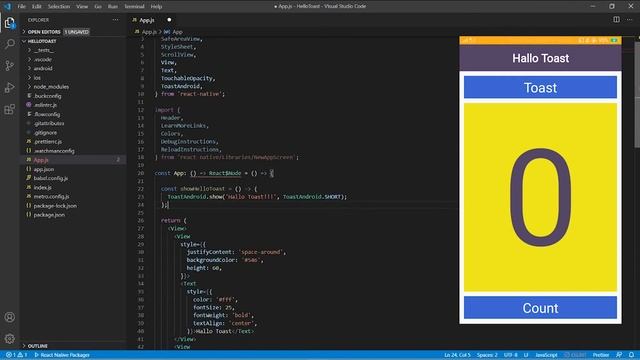
Task: Open the Explorer view in activity bar
Action: click(10, 22)
